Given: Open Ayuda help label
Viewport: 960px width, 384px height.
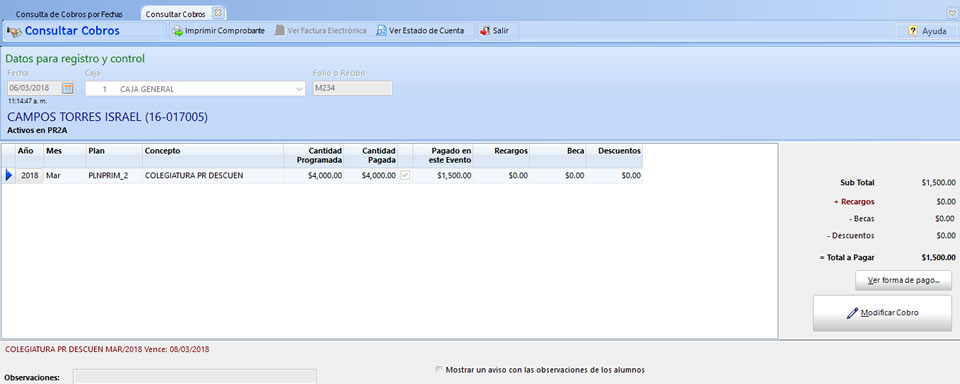Looking at the screenshot, I should 934,31.
